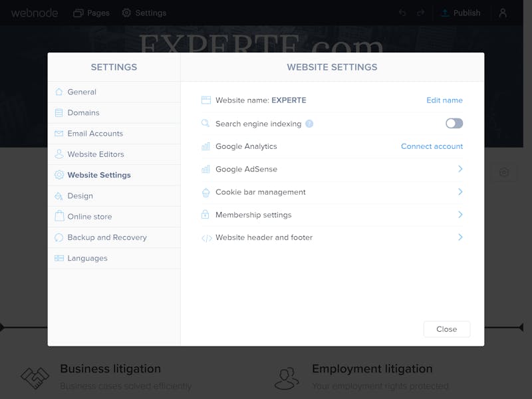Viewport: 532px width, 399px height.
Task: Click the Pages label in top bar
Action: coord(98,13)
